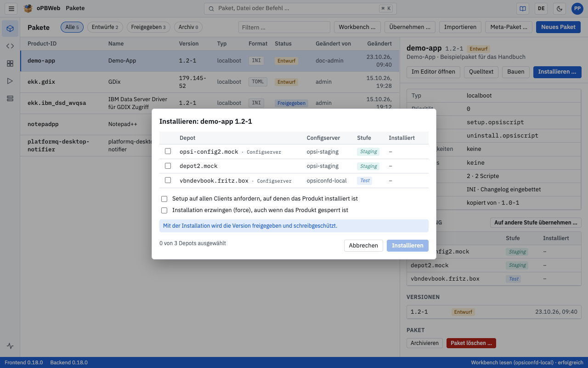Viewport: 588px width, 368px height.
Task: Enable Installation erzwingen (force) option
Action: [164, 210]
